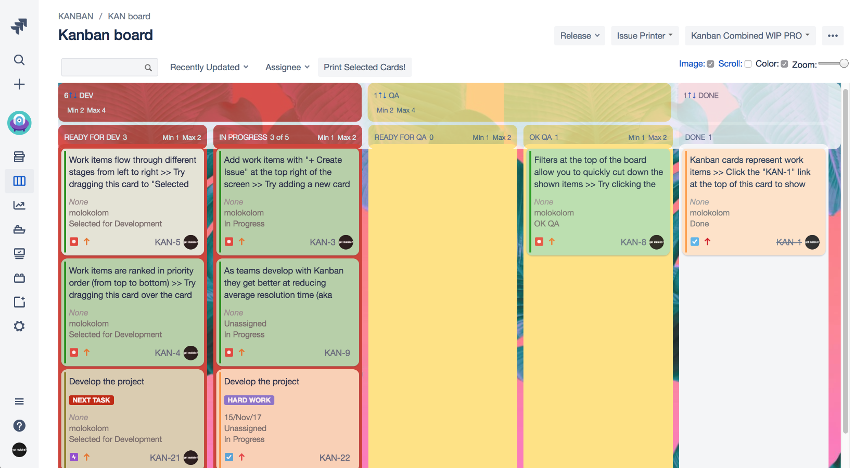
Task: Click the Create issue plus icon
Action: pos(19,84)
